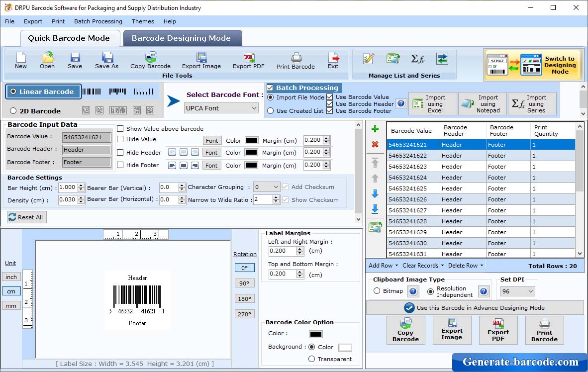The image size is (588, 372).
Task: Enable Show Value above barcode
Action: (x=120, y=129)
